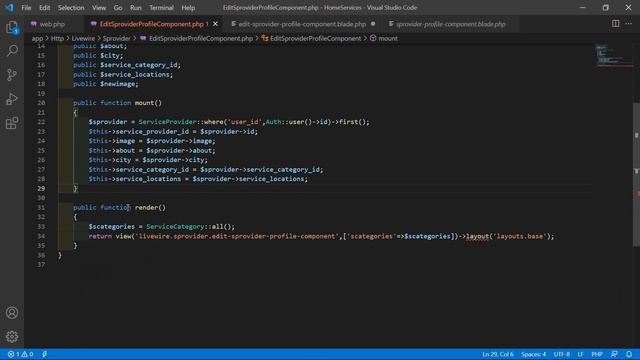Click EditSproviderProfileComponent class breadcrumb
640x360 pixels.
tap(316, 38)
